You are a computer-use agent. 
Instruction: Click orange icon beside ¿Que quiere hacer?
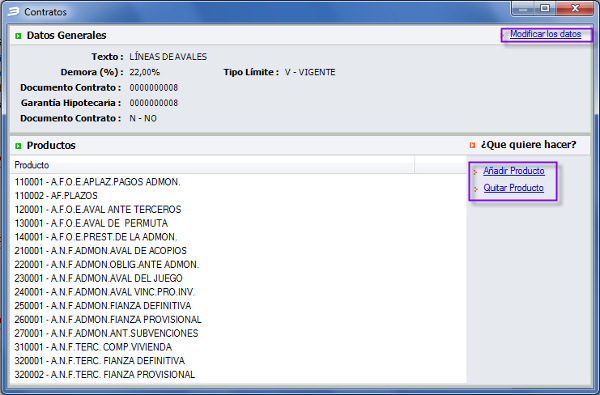pos(472,145)
